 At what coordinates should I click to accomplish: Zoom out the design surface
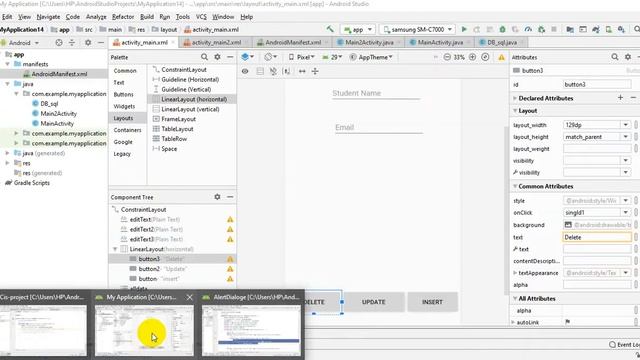tap(447, 57)
